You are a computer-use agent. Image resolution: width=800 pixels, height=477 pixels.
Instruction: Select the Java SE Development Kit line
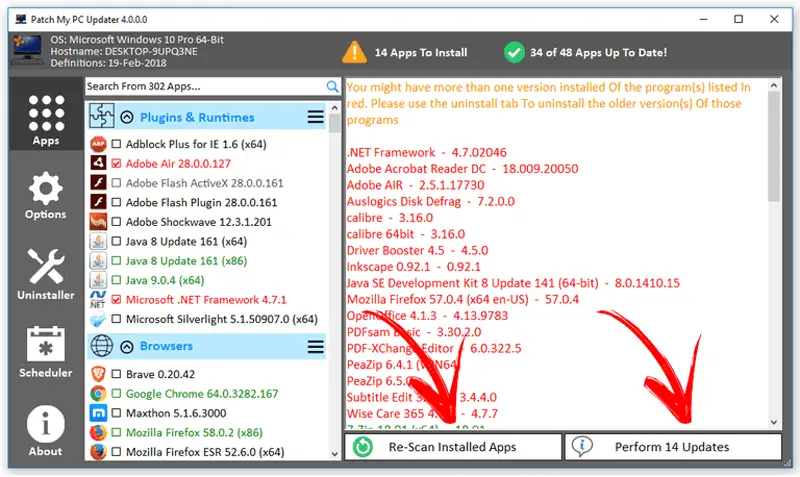tap(513, 283)
